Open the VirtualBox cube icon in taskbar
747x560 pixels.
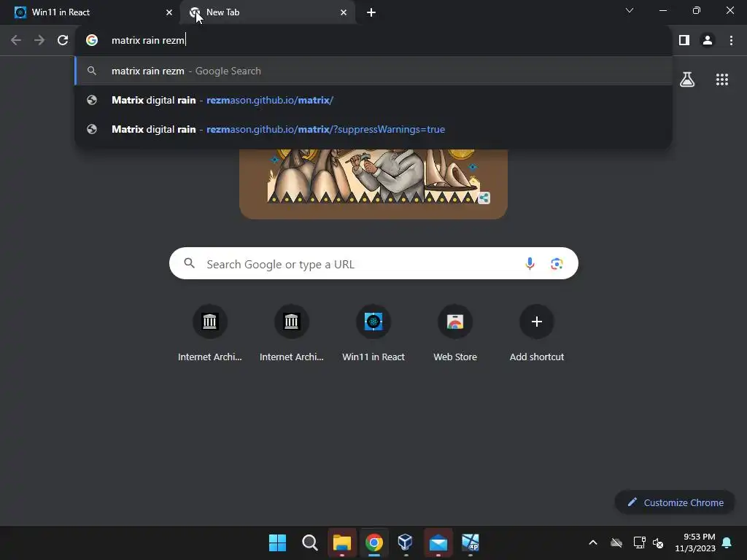pos(406,542)
